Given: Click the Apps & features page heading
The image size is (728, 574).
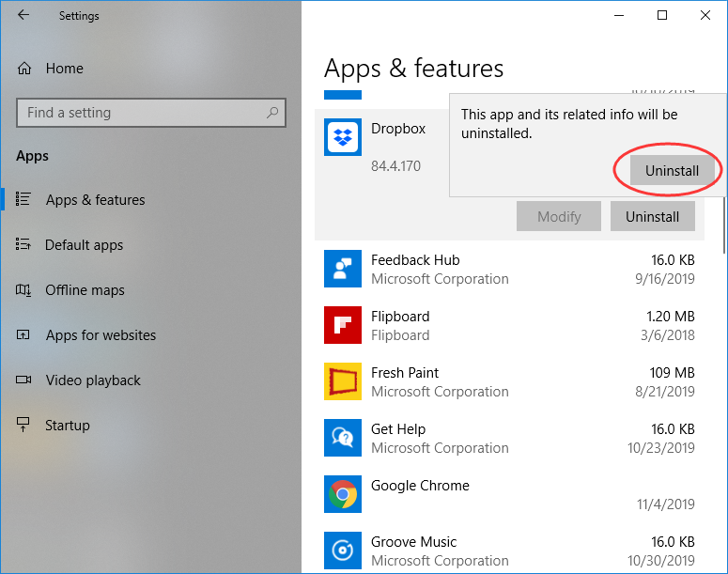Looking at the screenshot, I should [x=413, y=69].
